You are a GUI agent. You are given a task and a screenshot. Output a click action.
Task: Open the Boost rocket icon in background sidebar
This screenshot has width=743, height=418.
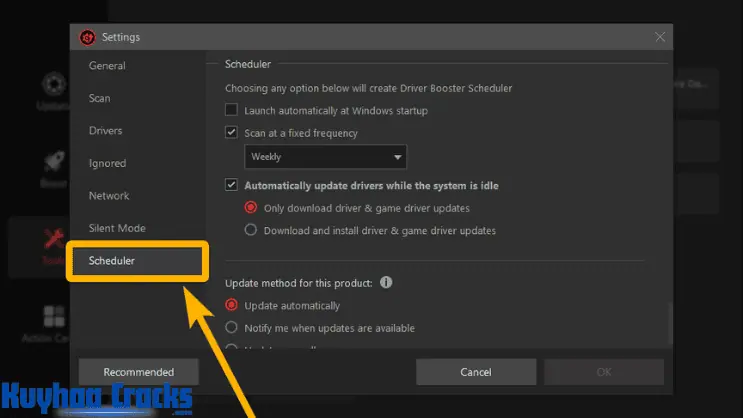pyautogui.click(x=50, y=161)
